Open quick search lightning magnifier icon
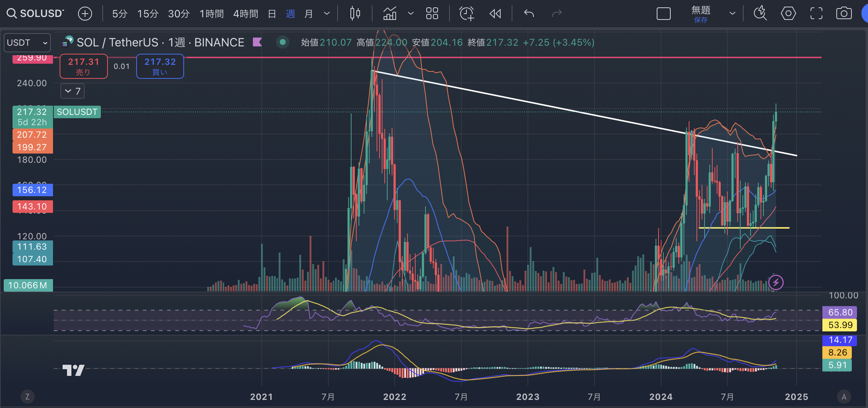This screenshot has height=408, width=868. coord(760,14)
